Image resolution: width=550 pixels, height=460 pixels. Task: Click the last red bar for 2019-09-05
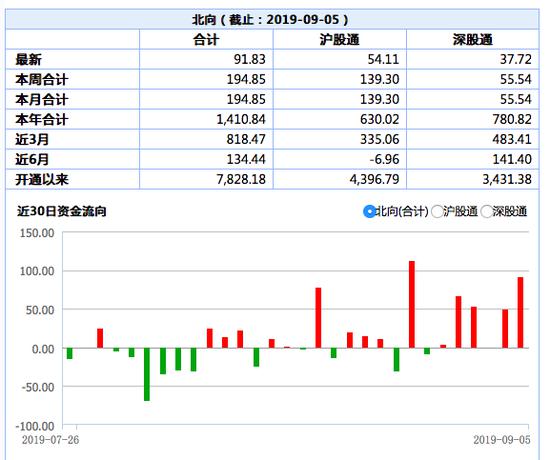pos(521,313)
